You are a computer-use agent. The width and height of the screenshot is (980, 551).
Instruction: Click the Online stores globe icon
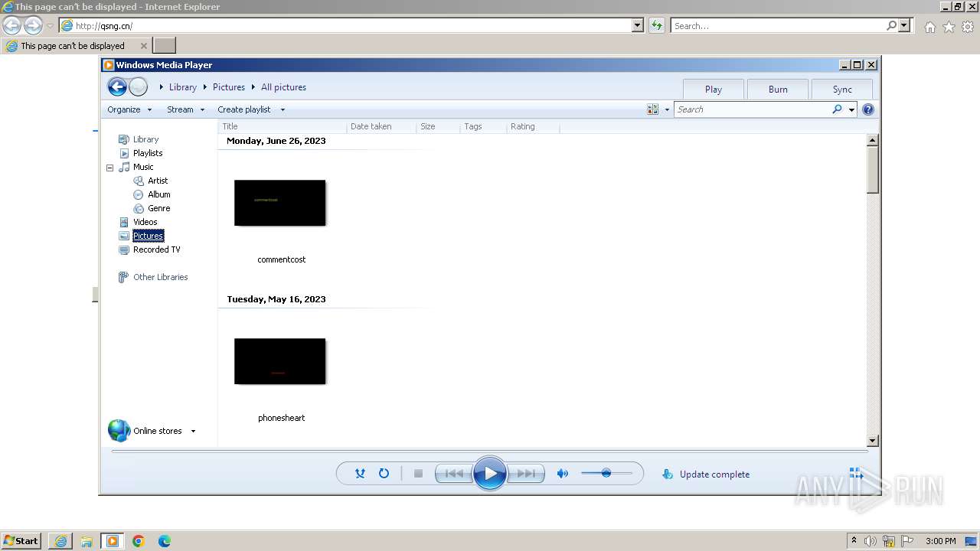click(119, 431)
